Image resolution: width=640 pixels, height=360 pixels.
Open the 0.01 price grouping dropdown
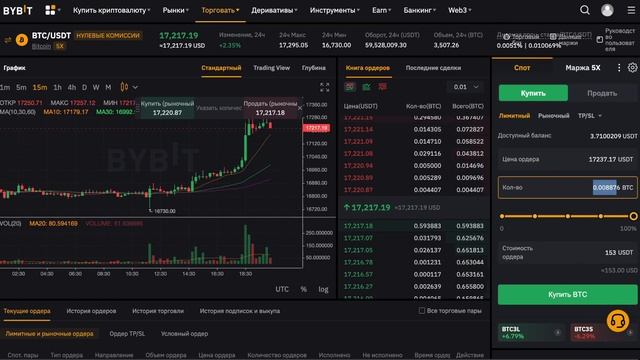tap(466, 87)
